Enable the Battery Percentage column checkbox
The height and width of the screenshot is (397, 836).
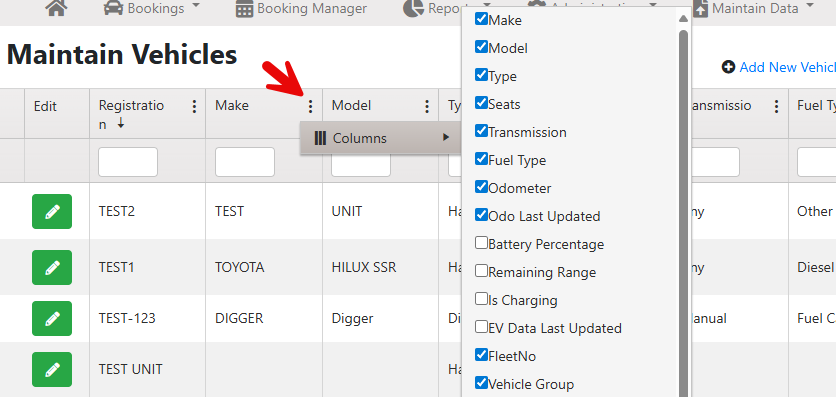coord(481,243)
